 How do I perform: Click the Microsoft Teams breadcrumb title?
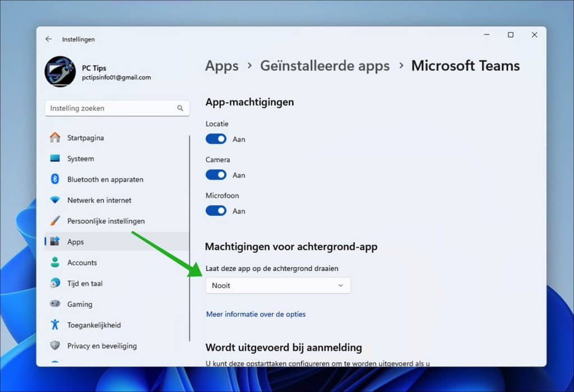tap(465, 66)
